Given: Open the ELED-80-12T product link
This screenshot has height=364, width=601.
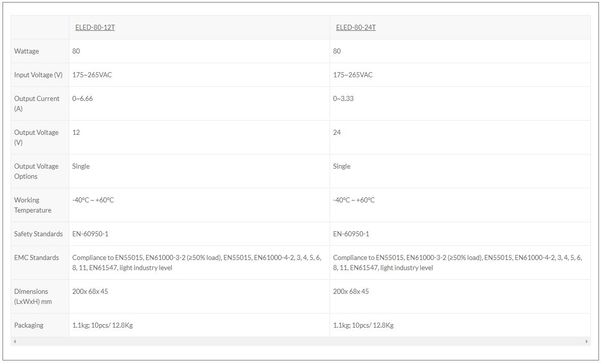Looking at the screenshot, I should pos(94,27).
